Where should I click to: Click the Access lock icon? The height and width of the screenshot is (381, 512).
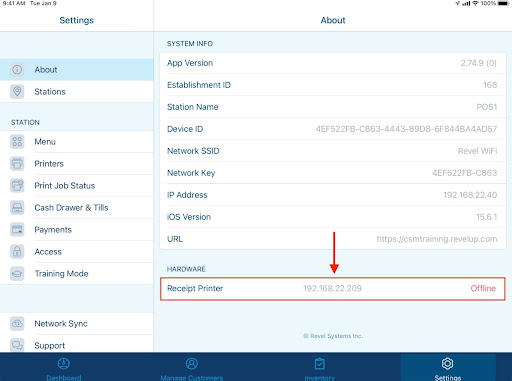pyautogui.click(x=17, y=252)
